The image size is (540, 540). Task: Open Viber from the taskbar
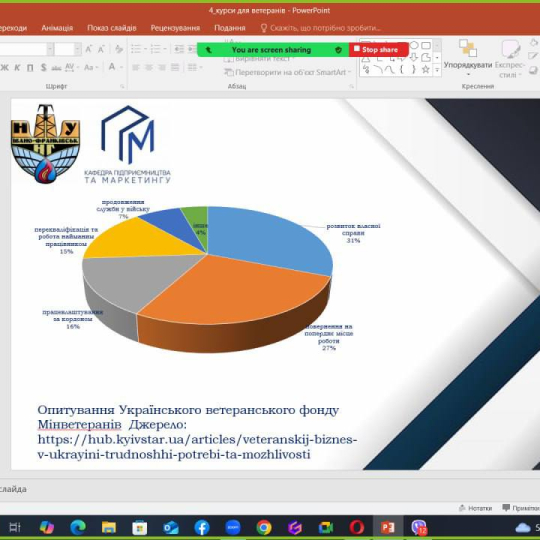pos(419,527)
